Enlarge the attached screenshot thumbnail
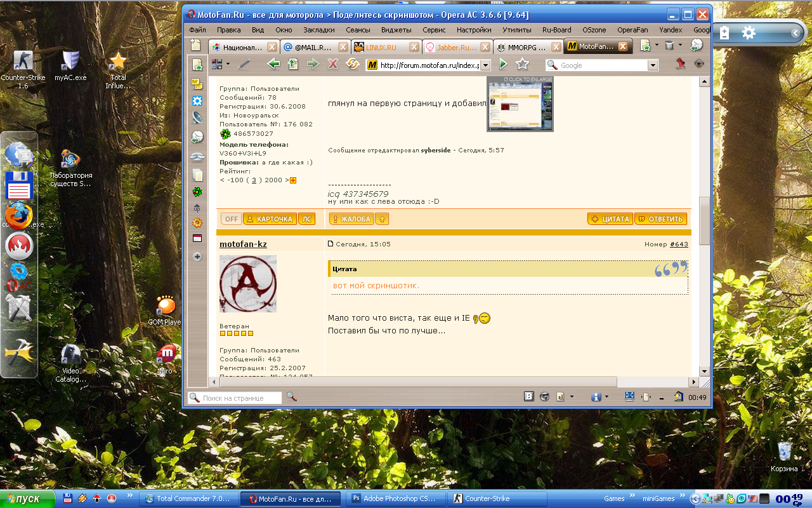Screen dimensions: 812x508 point(520,104)
